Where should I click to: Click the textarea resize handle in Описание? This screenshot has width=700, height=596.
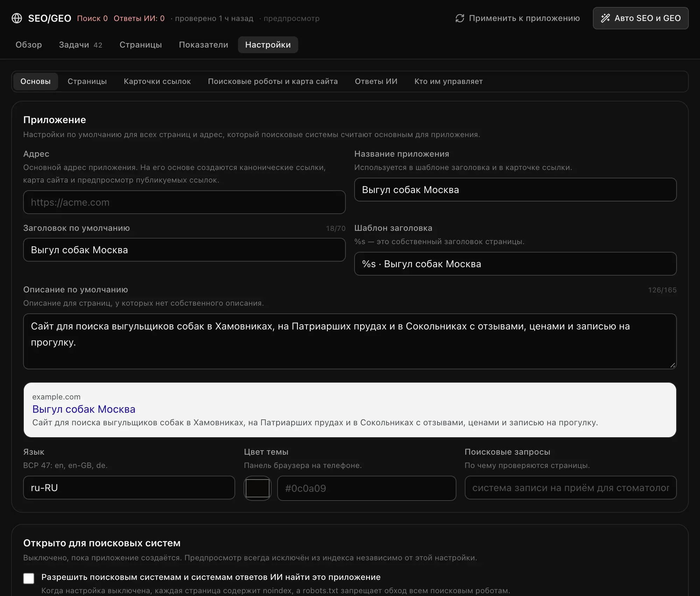point(672,365)
